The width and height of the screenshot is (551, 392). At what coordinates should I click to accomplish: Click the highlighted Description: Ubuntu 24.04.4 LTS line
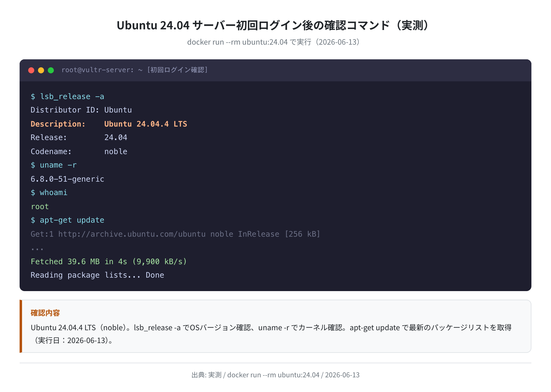[x=109, y=124]
